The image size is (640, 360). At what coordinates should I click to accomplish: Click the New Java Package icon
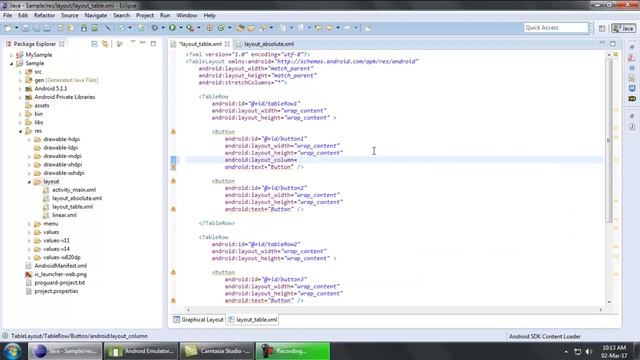click(209, 28)
